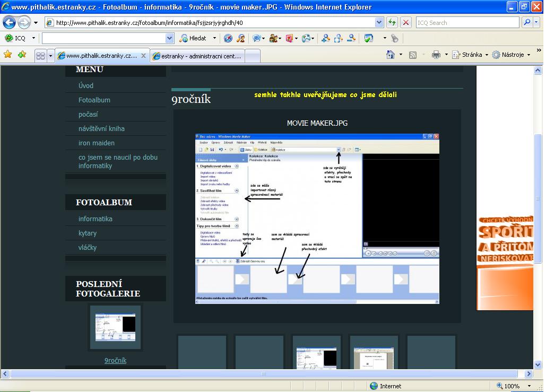
Task: Go to the počasí page
Action: [88, 114]
